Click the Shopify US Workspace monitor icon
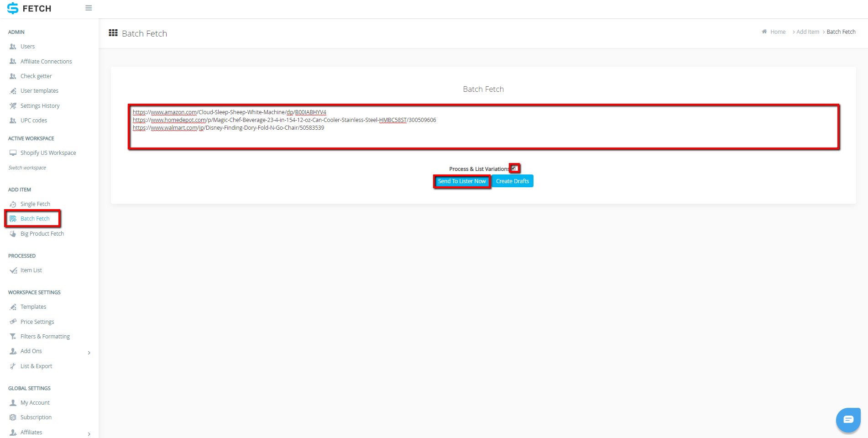 (x=13, y=153)
